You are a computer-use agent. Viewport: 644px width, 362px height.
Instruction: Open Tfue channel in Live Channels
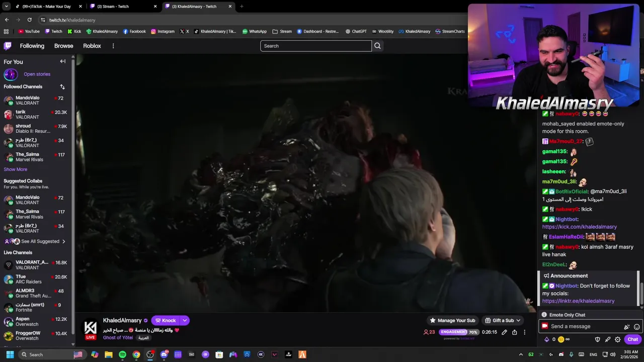36,279
